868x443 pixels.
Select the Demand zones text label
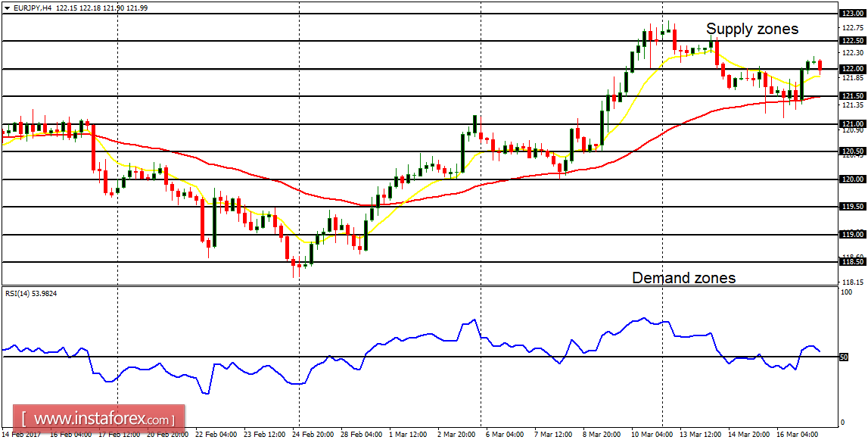[683, 278]
